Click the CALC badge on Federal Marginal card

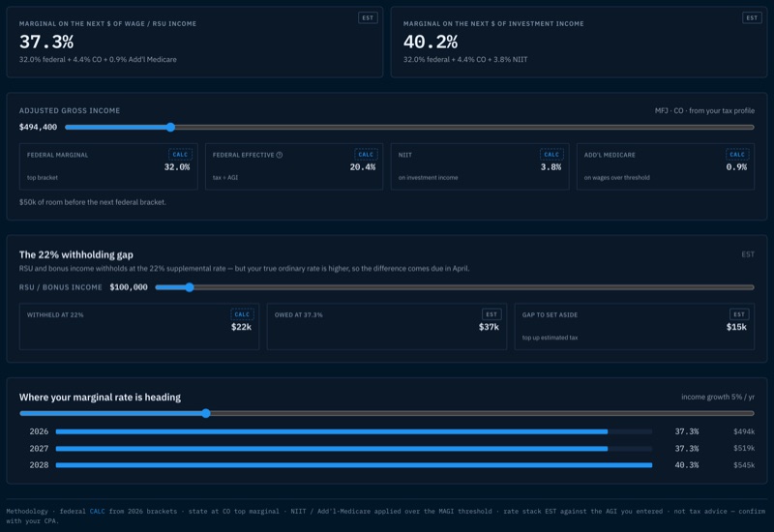[x=180, y=155]
